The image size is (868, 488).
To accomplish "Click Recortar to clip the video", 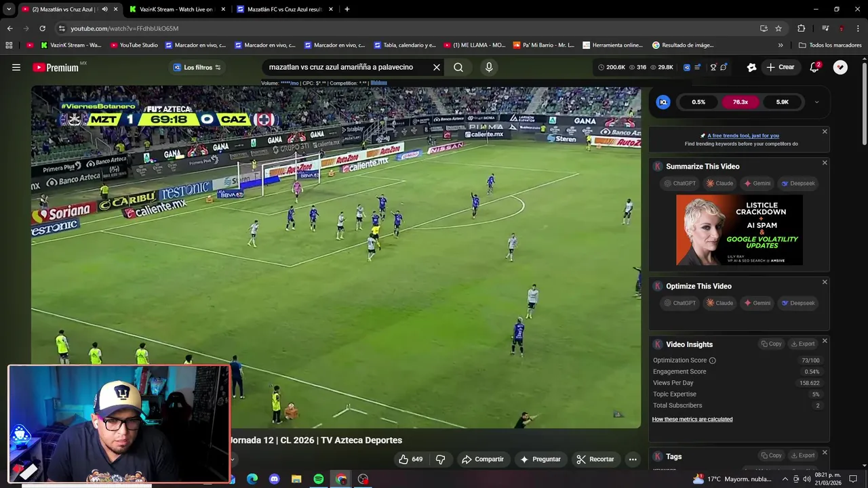I will 595,459.
